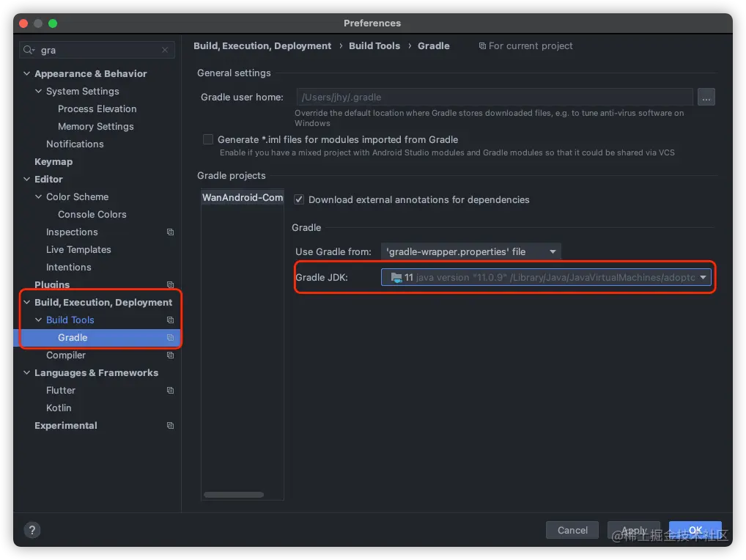Collapse System Settings node

pos(39,91)
